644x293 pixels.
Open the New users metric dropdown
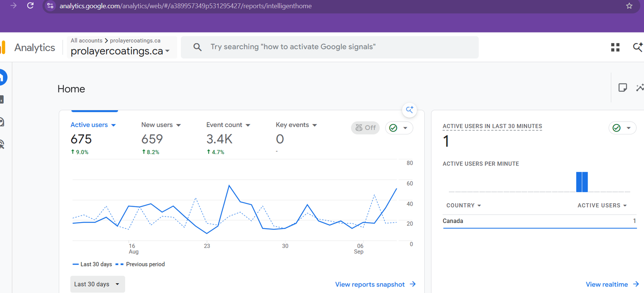coord(161,125)
